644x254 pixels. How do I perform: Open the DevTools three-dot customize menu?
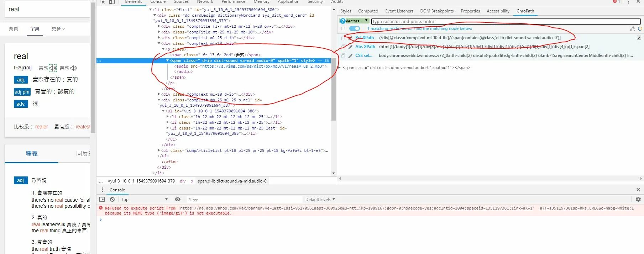628,2
